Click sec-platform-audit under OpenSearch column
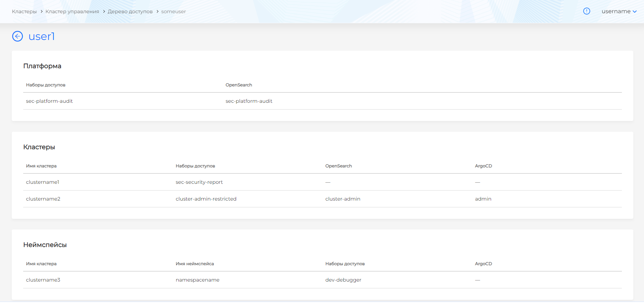Image resolution: width=644 pixels, height=303 pixels. [x=249, y=101]
